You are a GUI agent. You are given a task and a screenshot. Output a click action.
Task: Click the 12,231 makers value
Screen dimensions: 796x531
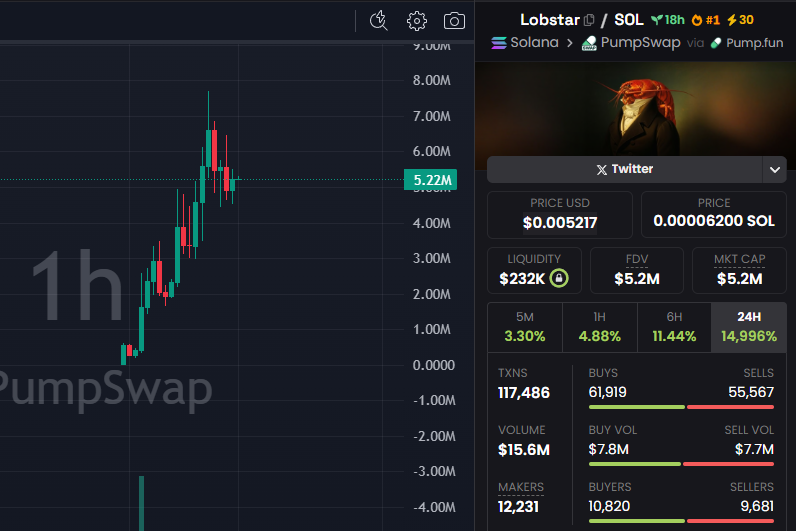tap(518, 507)
